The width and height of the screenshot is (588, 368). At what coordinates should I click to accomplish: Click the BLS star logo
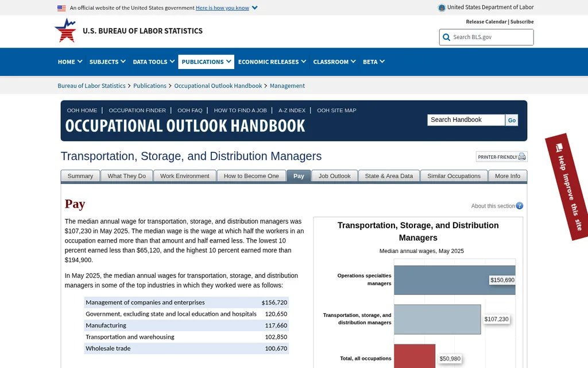point(65,30)
